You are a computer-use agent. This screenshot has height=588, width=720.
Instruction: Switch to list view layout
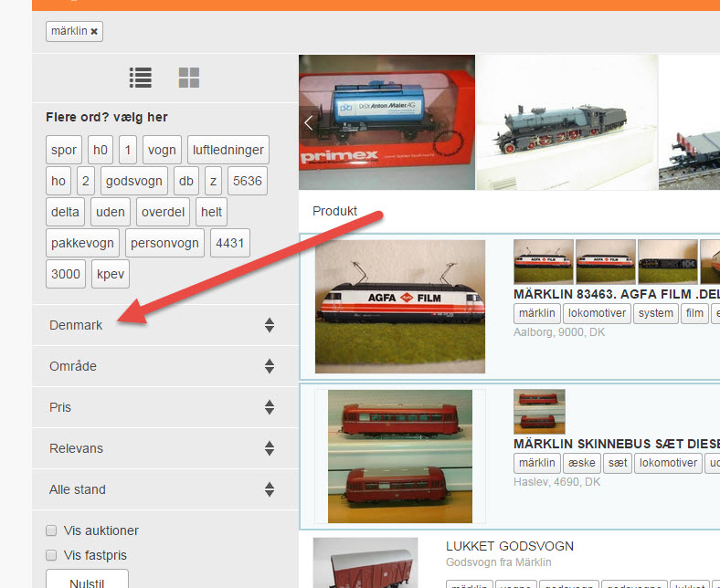141,78
